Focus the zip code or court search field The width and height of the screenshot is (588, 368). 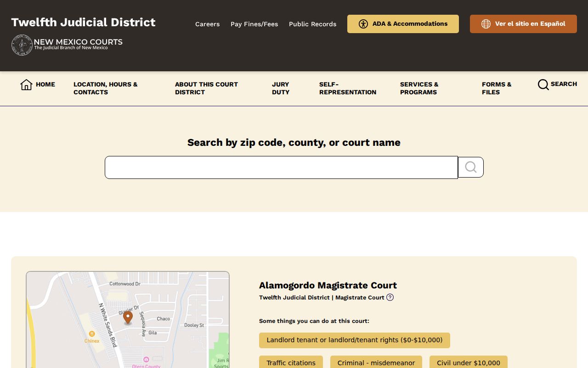tap(281, 167)
